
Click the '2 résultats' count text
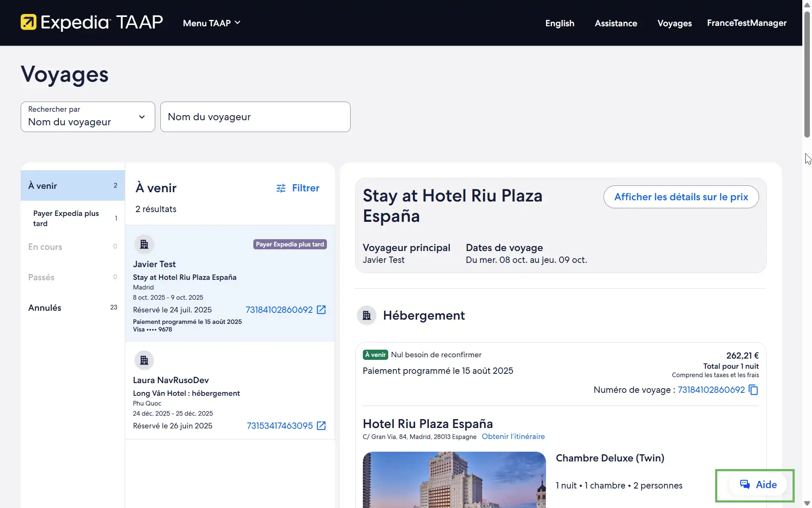click(x=156, y=209)
